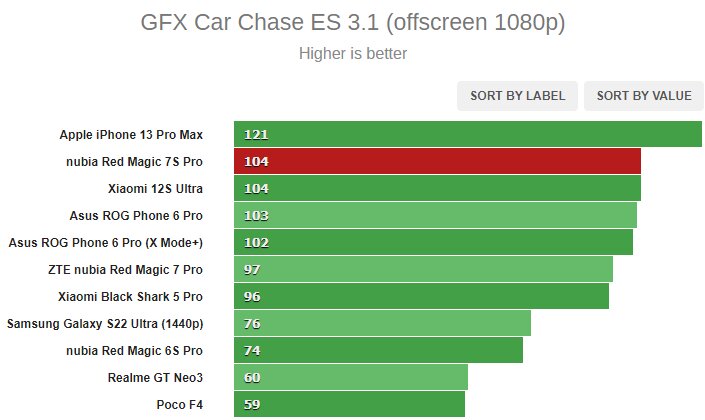705x420 pixels.
Task: Select the Samsung Galaxy S22 Ultra bar
Action: click(382, 323)
